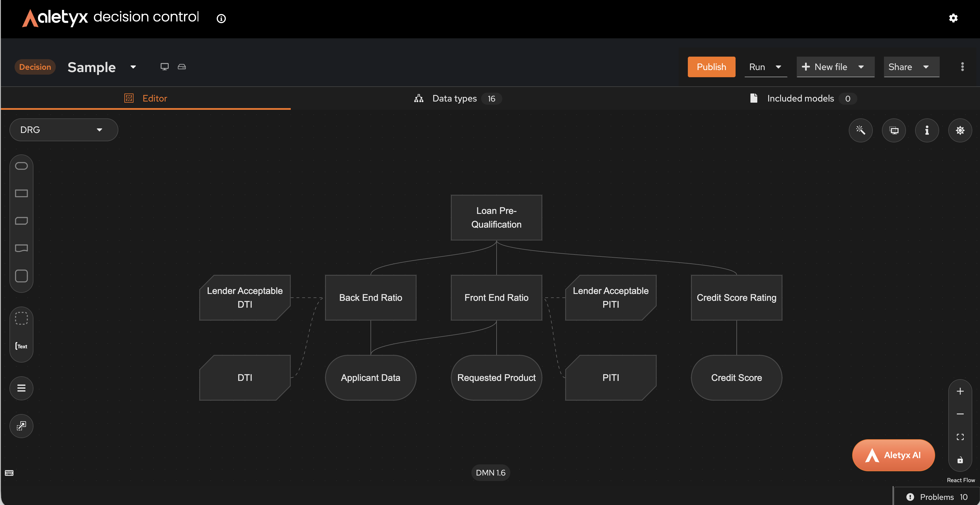The width and height of the screenshot is (980, 505).
Task: Toggle canvas interactivity lock
Action: [x=960, y=460]
